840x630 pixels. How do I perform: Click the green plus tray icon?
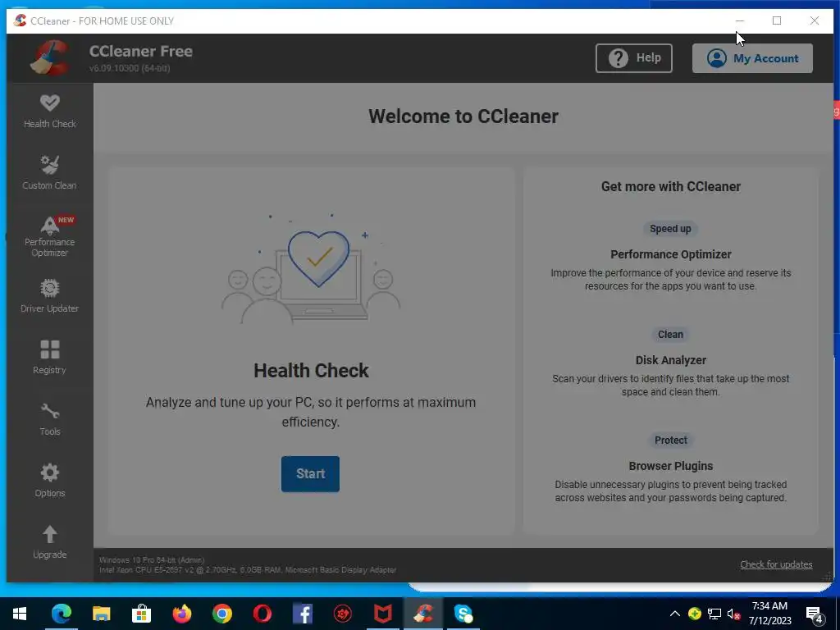click(x=695, y=614)
